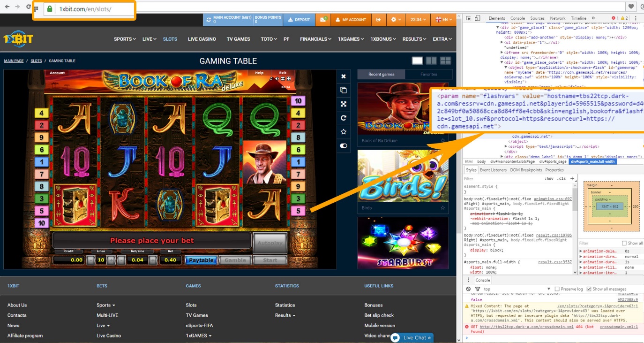644x343 pixels.
Task: Click the browser address bar URL
Action: (85, 9)
